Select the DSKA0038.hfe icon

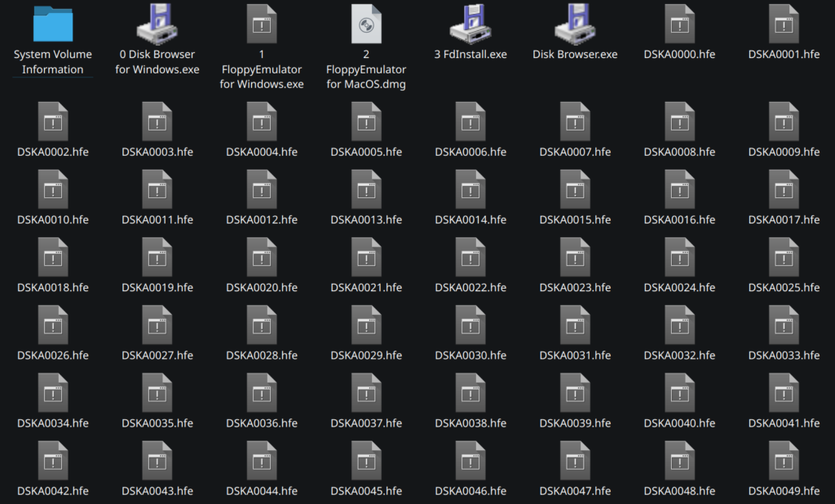click(470, 393)
